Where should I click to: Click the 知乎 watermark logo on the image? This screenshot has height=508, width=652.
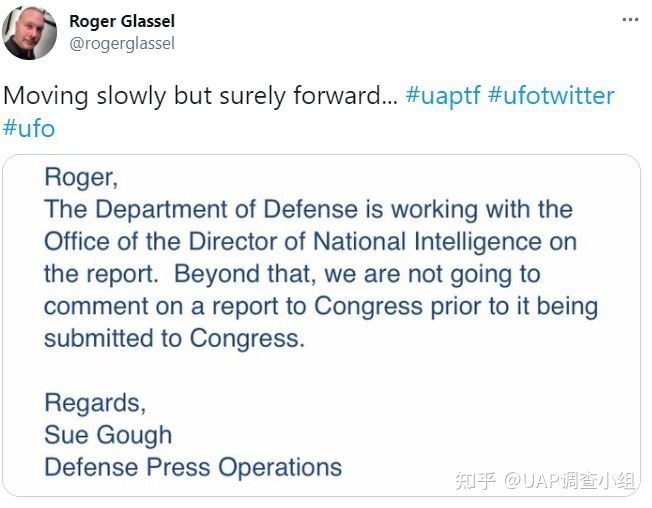(x=475, y=480)
